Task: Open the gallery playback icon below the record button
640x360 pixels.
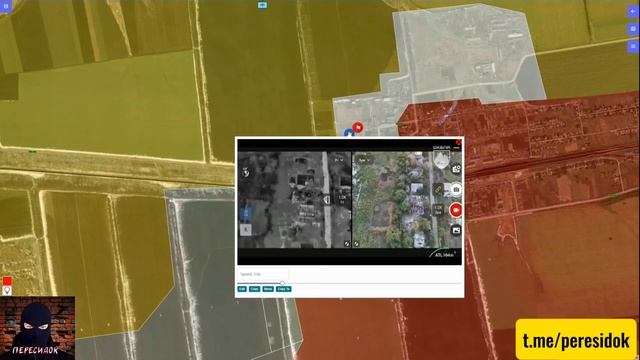Action: (456, 231)
